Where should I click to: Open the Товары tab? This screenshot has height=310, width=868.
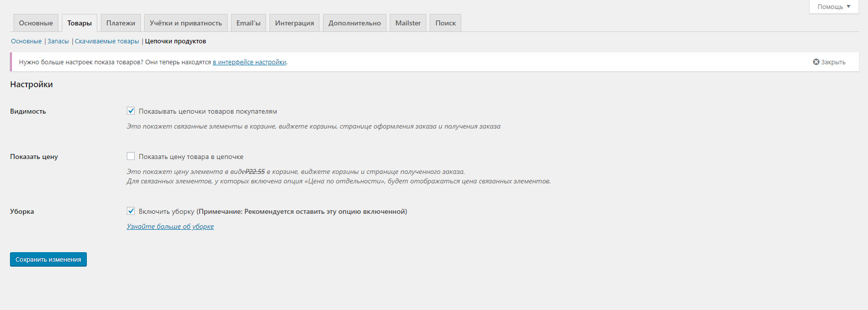tap(79, 23)
